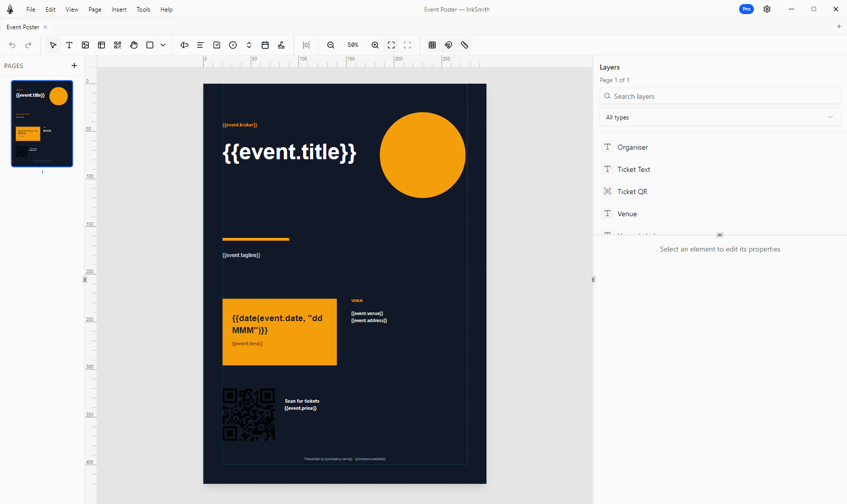
Task: Select the Venue layer
Action: [x=720, y=214]
